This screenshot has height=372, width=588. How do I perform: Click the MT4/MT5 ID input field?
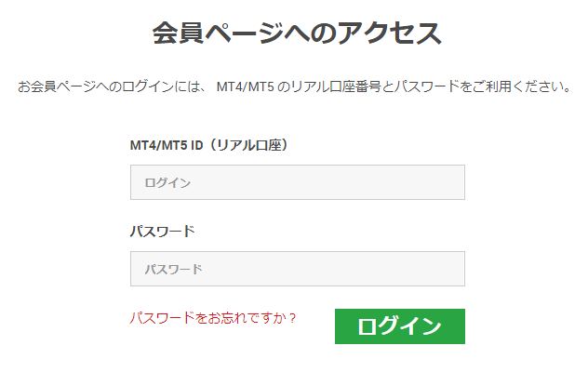298,182
